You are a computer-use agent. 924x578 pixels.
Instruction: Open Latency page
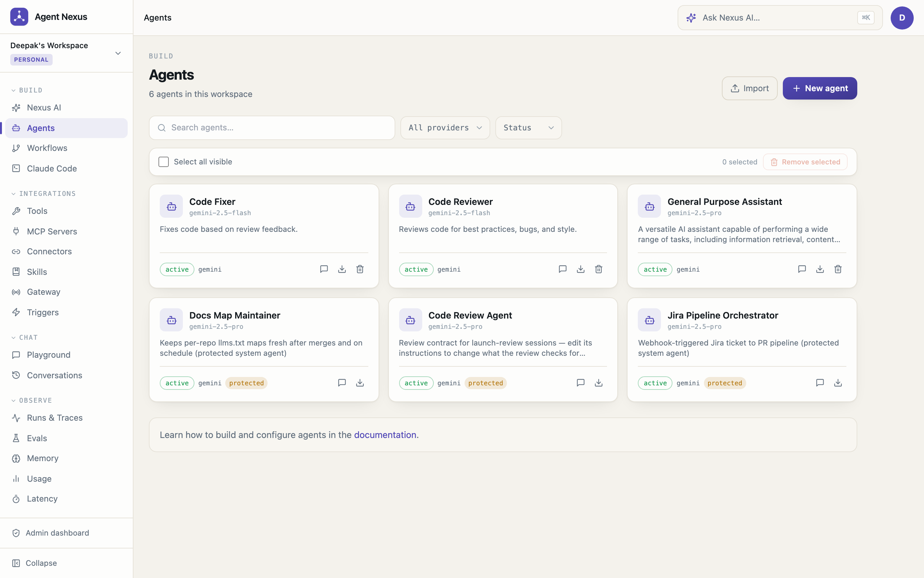(x=66, y=499)
